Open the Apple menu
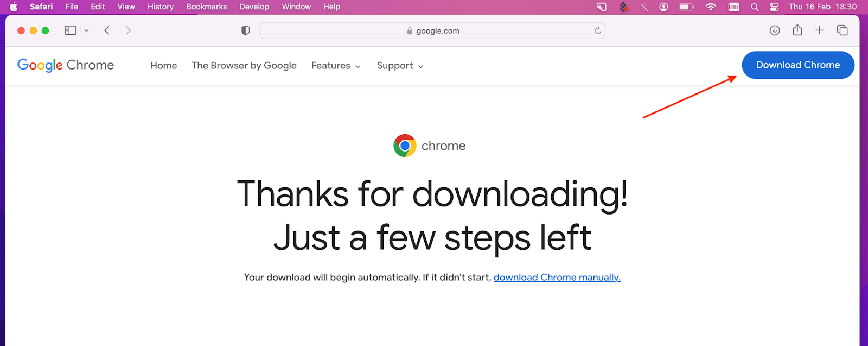868x346 pixels. (x=14, y=7)
